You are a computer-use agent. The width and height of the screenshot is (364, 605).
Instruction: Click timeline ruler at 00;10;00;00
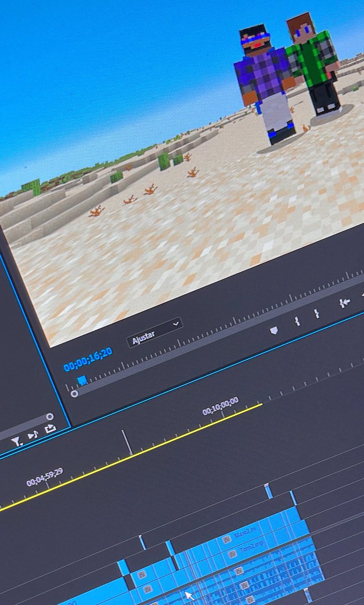tap(220, 407)
